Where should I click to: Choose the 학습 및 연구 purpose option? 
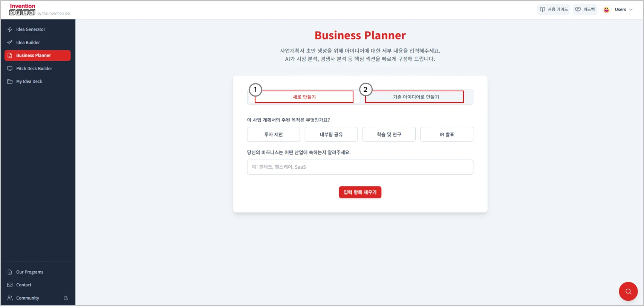(x=389, y=134)
